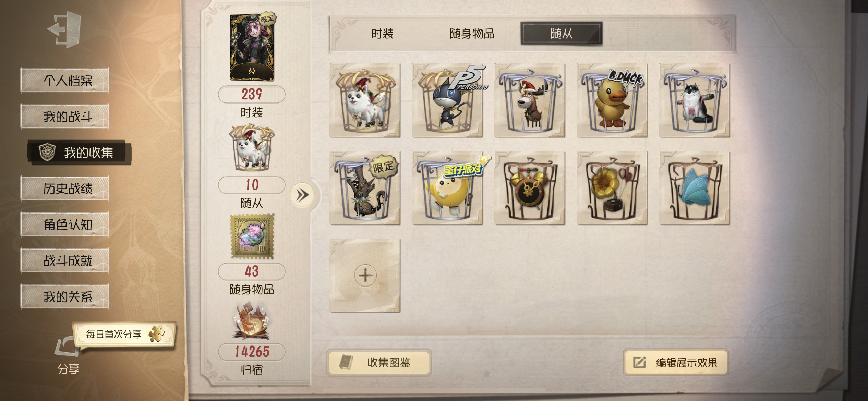868x401 pixels.
Task: Expand panel with double chevron arrow
Action: (302, 195)
